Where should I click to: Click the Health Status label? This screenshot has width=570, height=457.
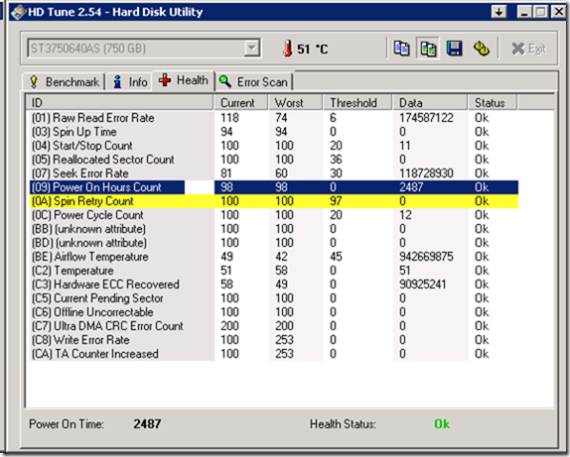coord(343,424)
